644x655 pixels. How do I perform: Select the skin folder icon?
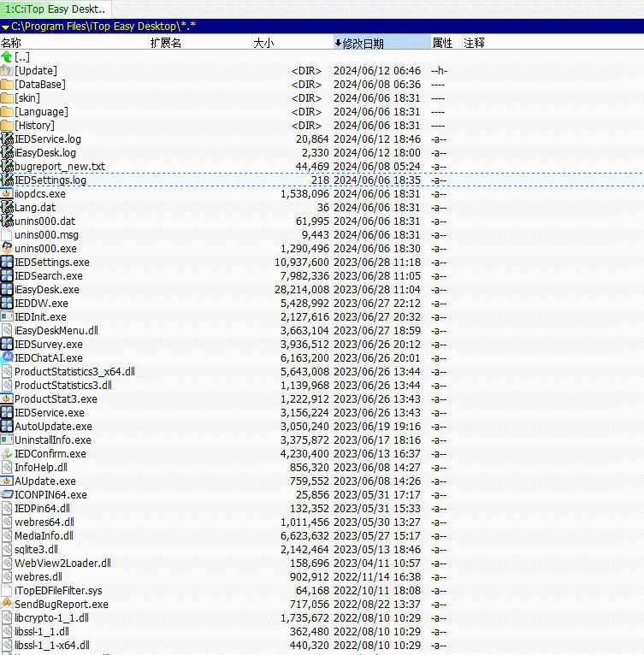click(x=7, y=98)
